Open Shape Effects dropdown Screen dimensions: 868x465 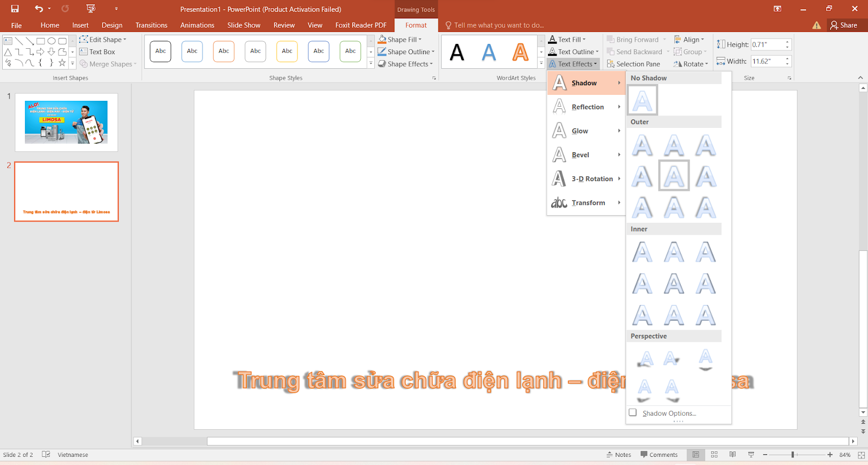(x=405, y=64)
